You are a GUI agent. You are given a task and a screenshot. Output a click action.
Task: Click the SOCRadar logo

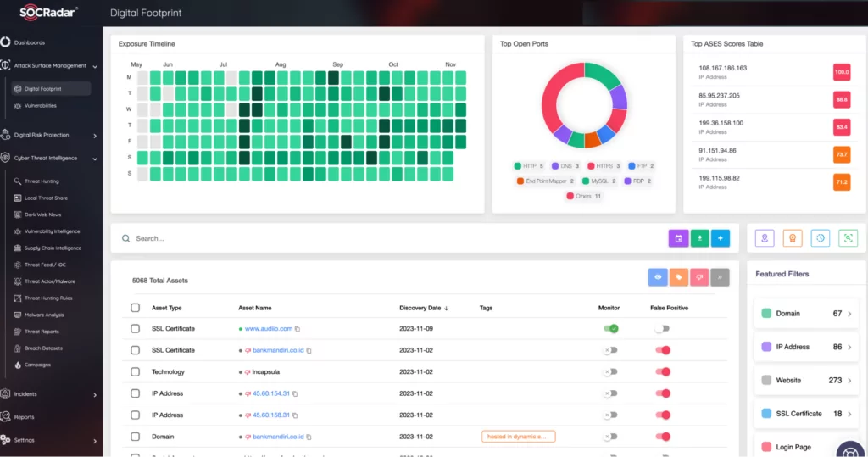(x=48, y=12)
